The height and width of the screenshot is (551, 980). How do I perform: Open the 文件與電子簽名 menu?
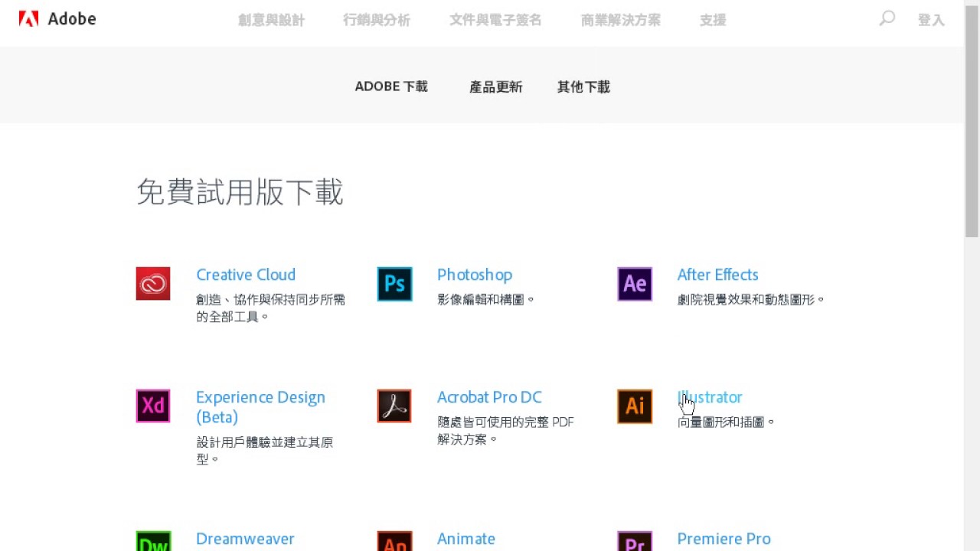[495, 21]
